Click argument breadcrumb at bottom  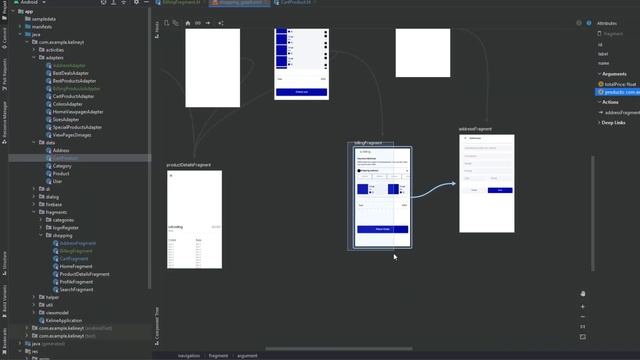click(247, 356)
